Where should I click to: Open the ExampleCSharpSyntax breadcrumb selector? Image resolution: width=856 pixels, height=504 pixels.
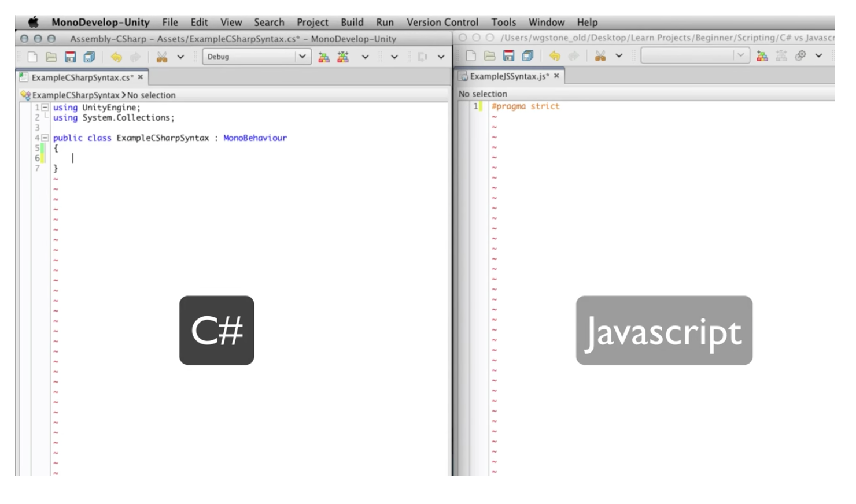[76, 95]
